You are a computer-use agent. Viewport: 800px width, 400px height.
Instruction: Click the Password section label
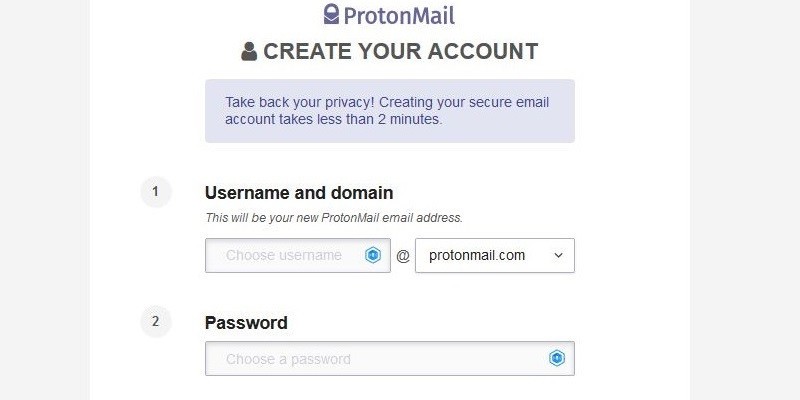(246, 323)
